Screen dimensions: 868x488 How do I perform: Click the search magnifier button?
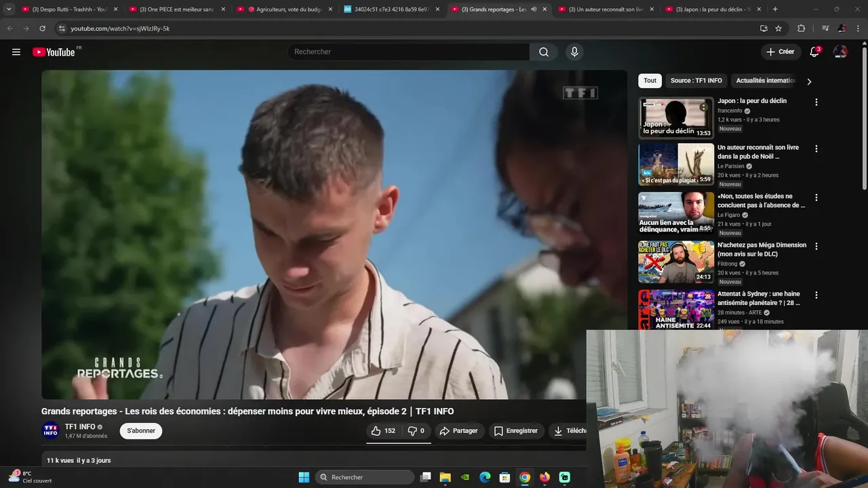[x=544, y=52]
